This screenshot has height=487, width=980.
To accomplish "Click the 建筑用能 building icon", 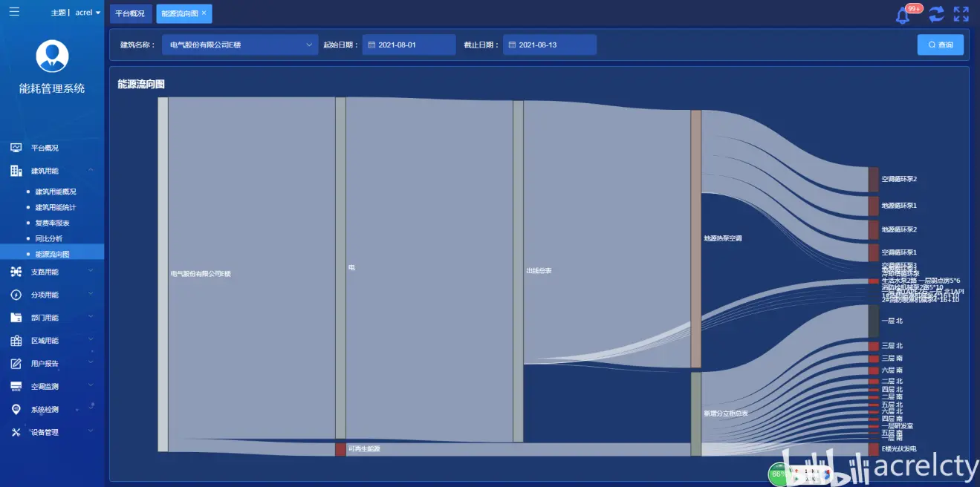I will [16, 171].
